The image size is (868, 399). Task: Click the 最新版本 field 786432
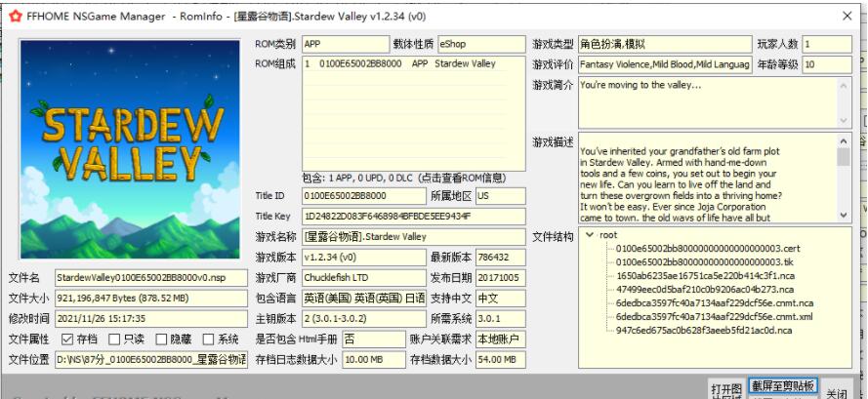501,258
